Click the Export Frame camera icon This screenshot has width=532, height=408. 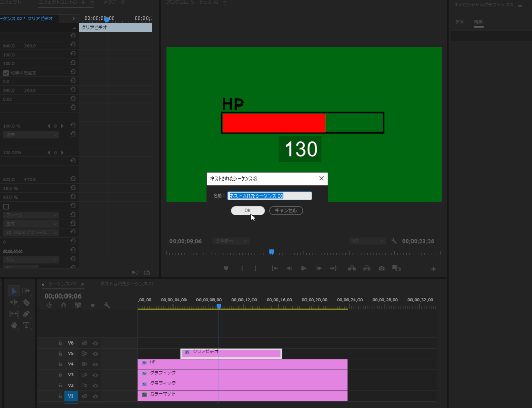pos(382,269)
